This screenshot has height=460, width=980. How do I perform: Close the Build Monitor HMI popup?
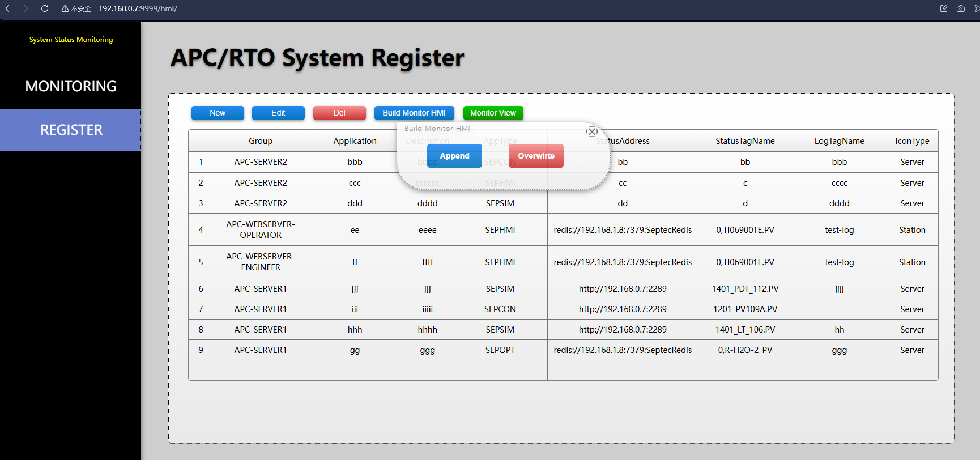(x=592, y=131)
